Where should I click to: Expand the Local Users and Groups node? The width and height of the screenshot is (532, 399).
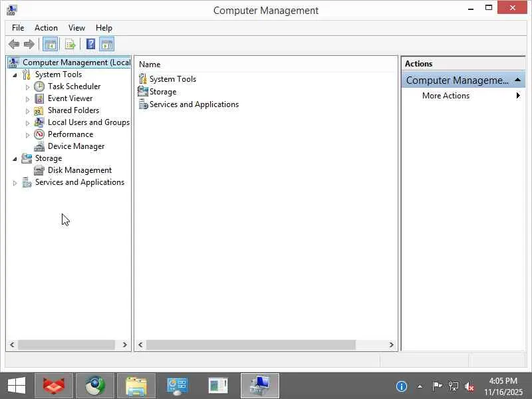point(27,123)
